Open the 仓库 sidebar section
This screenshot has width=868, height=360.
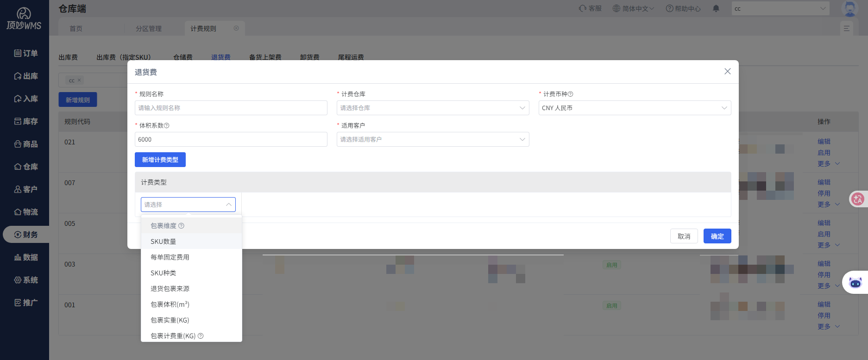click(26, 167)
